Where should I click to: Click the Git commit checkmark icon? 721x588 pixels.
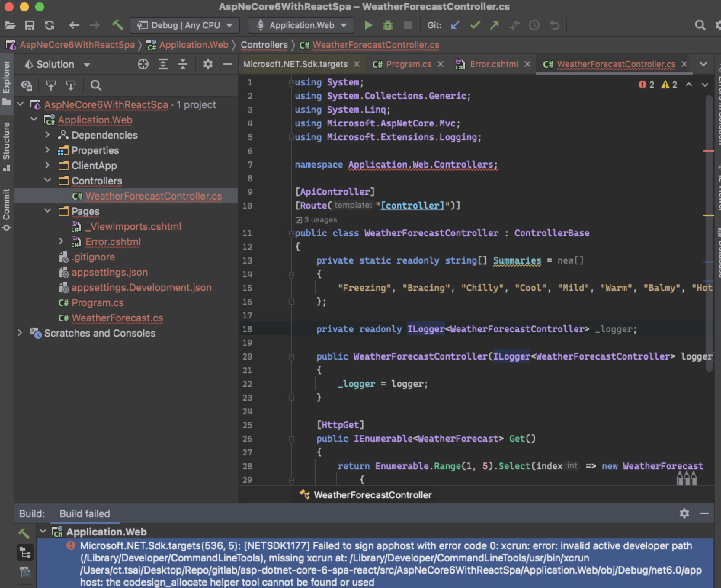(x=475, y=26)
